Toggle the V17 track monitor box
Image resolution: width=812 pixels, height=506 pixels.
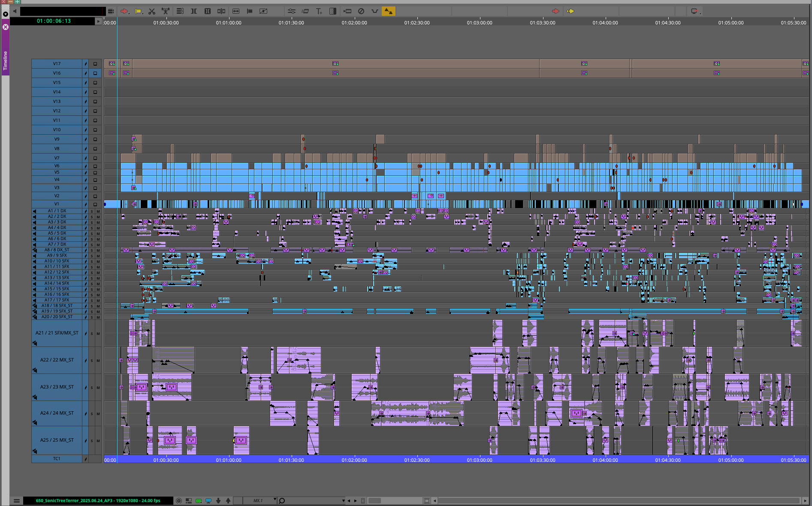click(x=95, y=64)
